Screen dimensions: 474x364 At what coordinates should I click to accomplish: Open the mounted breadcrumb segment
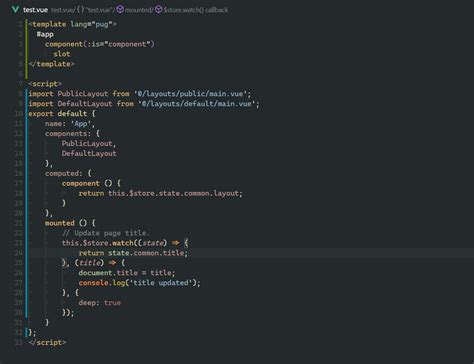[x=138, y=10]
